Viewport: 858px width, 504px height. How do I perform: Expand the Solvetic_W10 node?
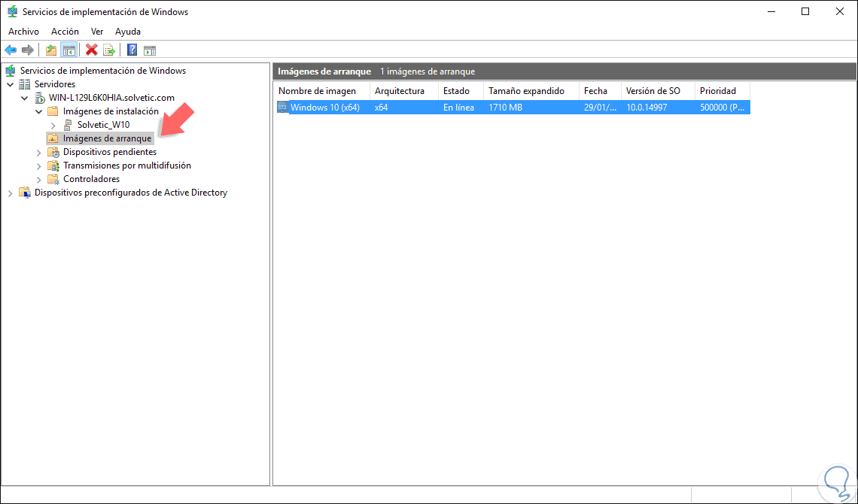click(x=53, y=125)
